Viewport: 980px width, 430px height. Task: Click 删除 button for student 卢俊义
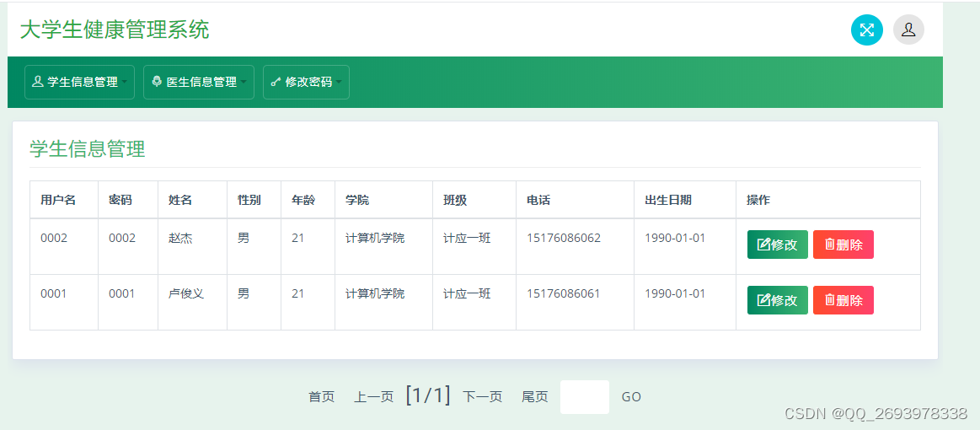coord(843,300)
